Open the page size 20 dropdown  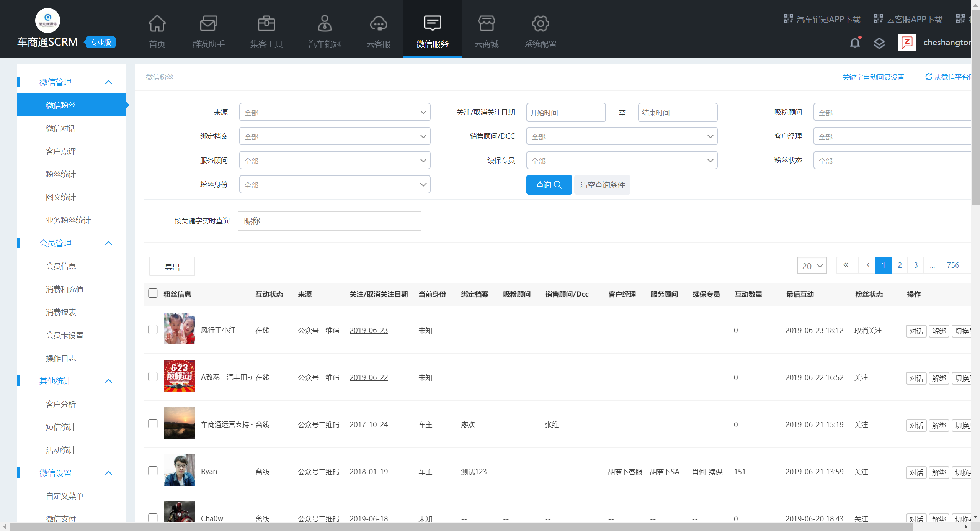[x=812, y=266]
